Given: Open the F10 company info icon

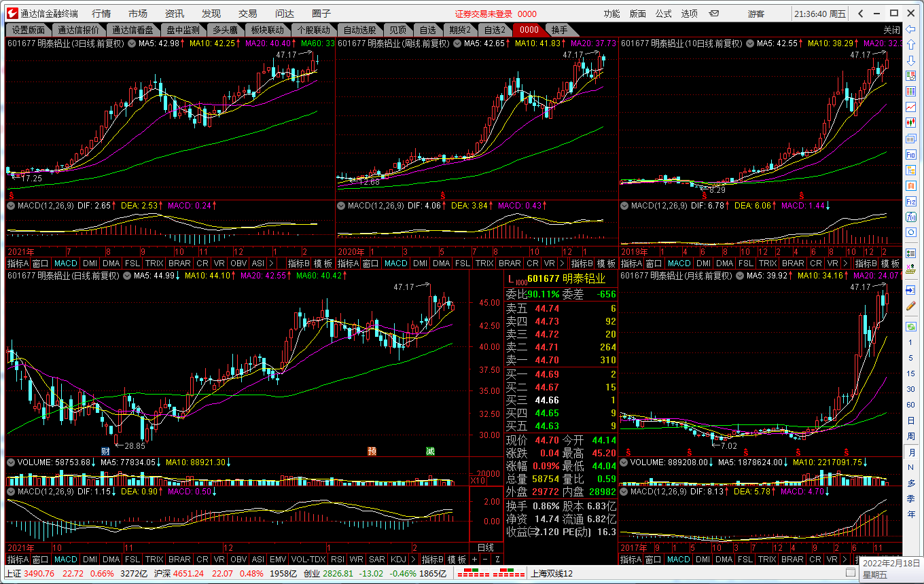Looking at the screenshot, I should point(911,154).
